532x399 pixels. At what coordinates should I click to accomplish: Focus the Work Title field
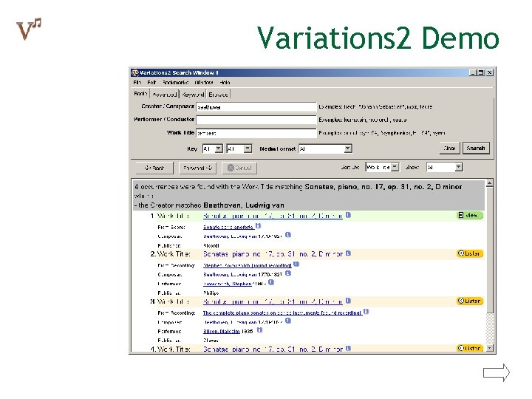(x=256, y=133)
